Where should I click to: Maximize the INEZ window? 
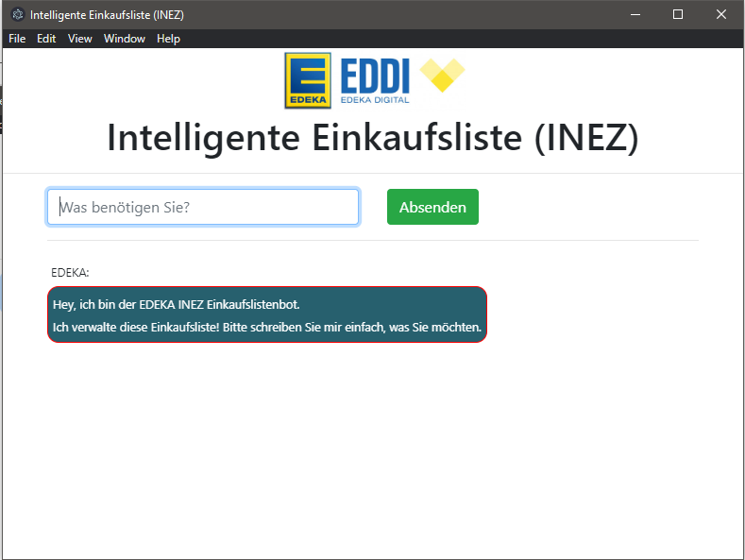pos(678,15)
